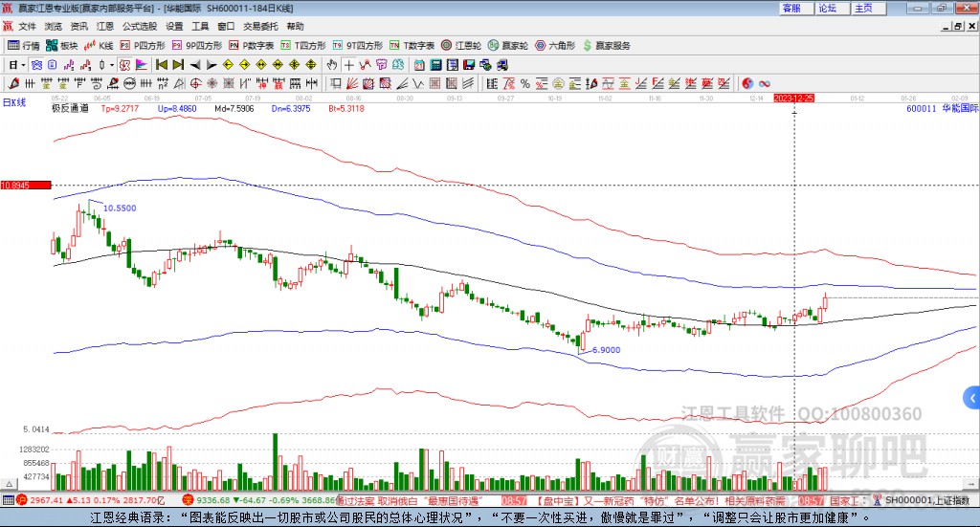Switch to 板块 sector view
This screenshot has height=527, width=980.
click(x=62, y=45)
